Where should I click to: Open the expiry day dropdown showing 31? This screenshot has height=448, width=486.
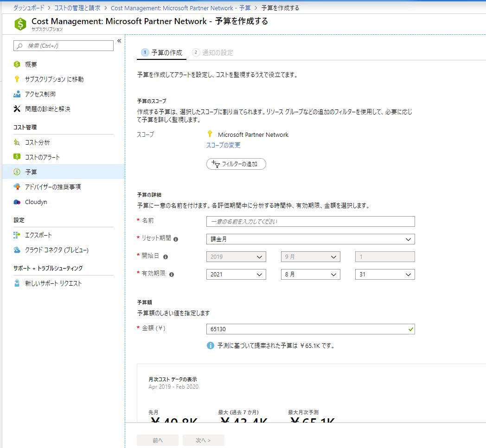[x=385, y=275]
